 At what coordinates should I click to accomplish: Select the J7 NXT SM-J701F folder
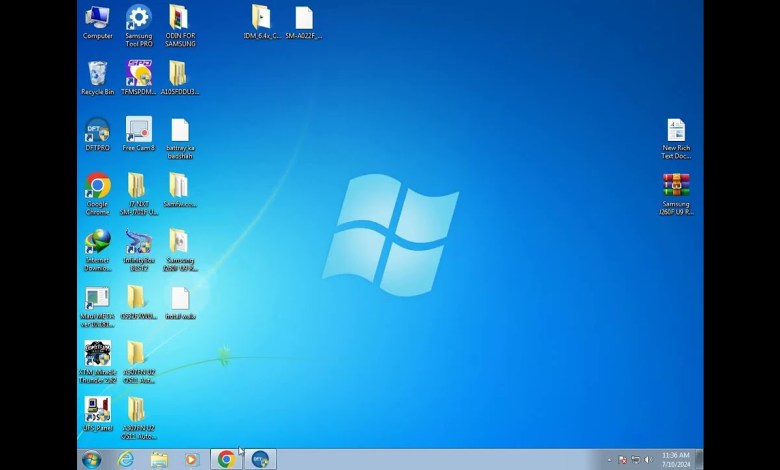coord(139,194)
